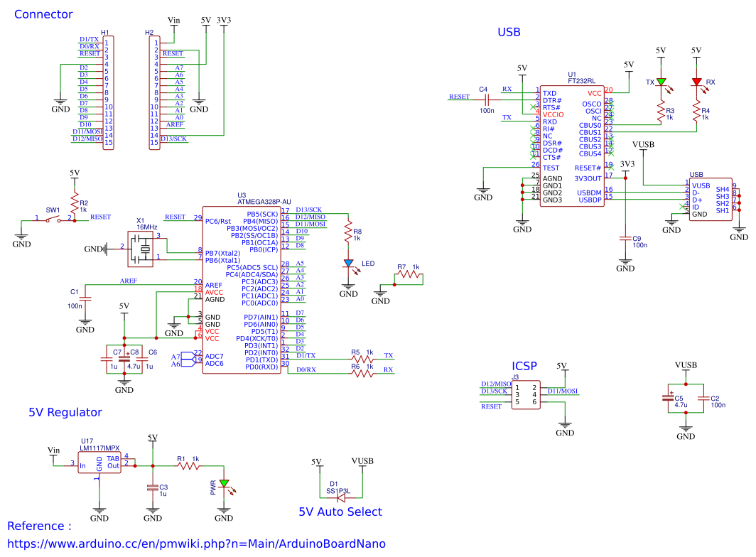The width and height of the screenshot is (756, 557).
Task: Click the USB section heading
Action: click(509, 32)
